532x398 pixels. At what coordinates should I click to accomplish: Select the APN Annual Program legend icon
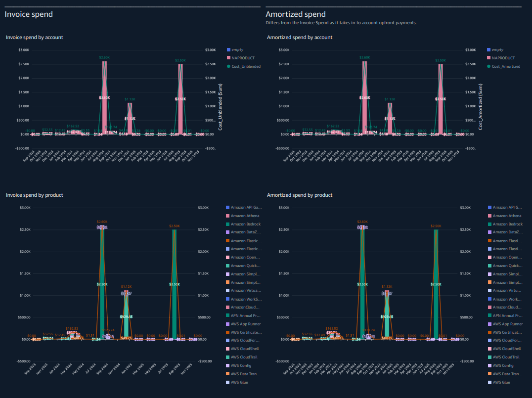click(227, 315)
